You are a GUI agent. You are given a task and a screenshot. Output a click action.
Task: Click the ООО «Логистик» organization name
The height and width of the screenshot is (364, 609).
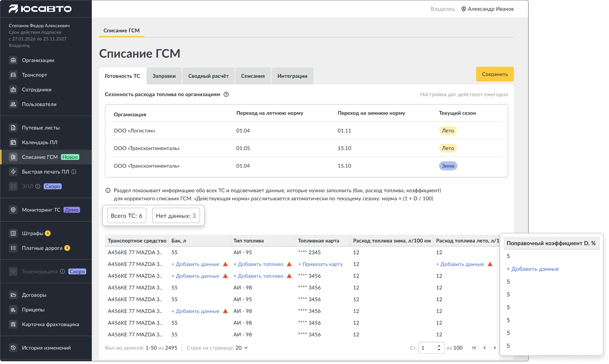pos(134,131)
